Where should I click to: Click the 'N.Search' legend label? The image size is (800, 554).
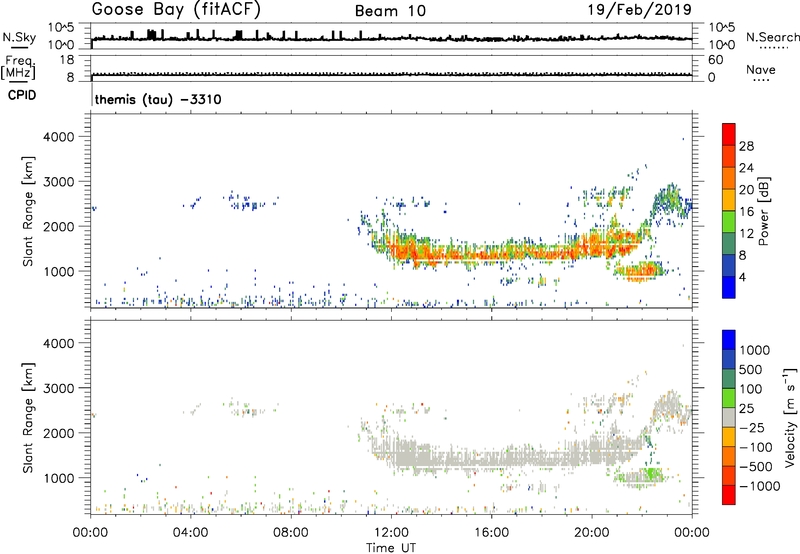[x=772, y=37]
